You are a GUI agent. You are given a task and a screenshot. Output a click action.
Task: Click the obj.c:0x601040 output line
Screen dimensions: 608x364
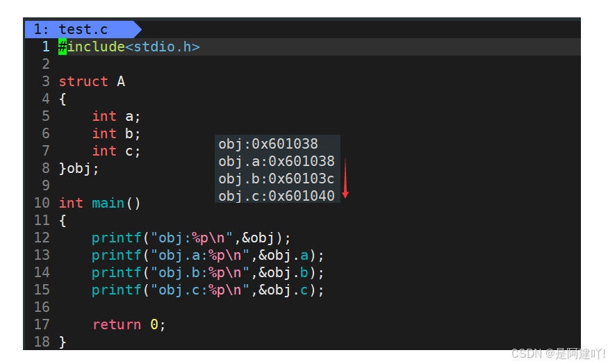[277, 196]
